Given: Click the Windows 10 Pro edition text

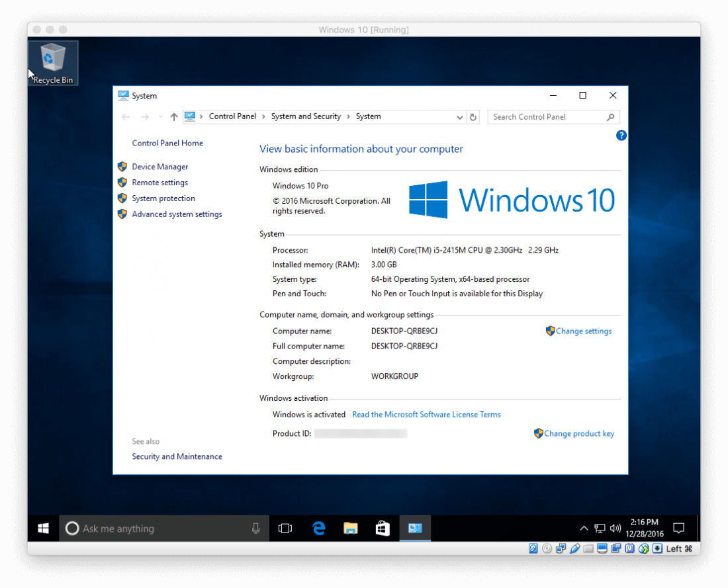Looking at the screenshot, I should 300,186.
